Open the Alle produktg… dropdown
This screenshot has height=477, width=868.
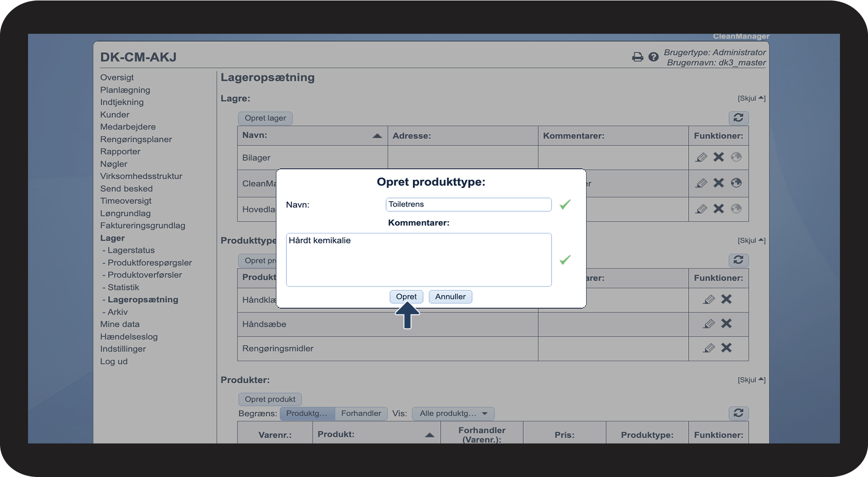453,414
